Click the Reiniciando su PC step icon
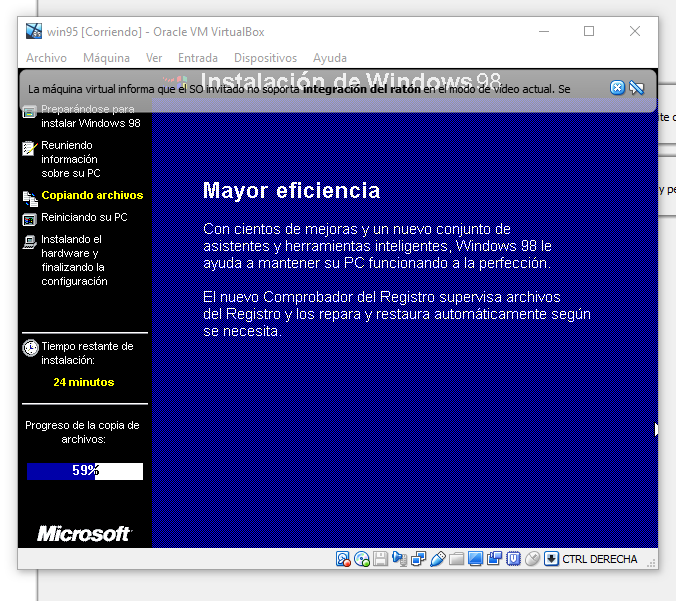 click(x=29, y=220)
